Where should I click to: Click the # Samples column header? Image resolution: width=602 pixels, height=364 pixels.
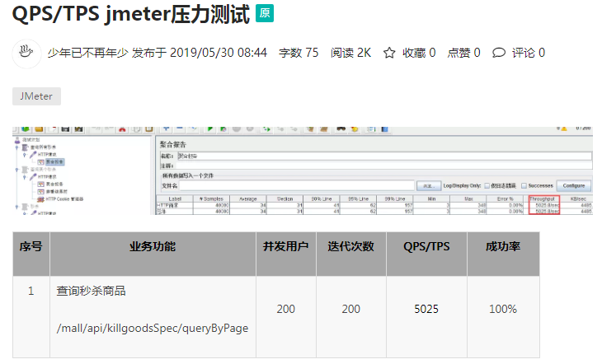[211, 198]
